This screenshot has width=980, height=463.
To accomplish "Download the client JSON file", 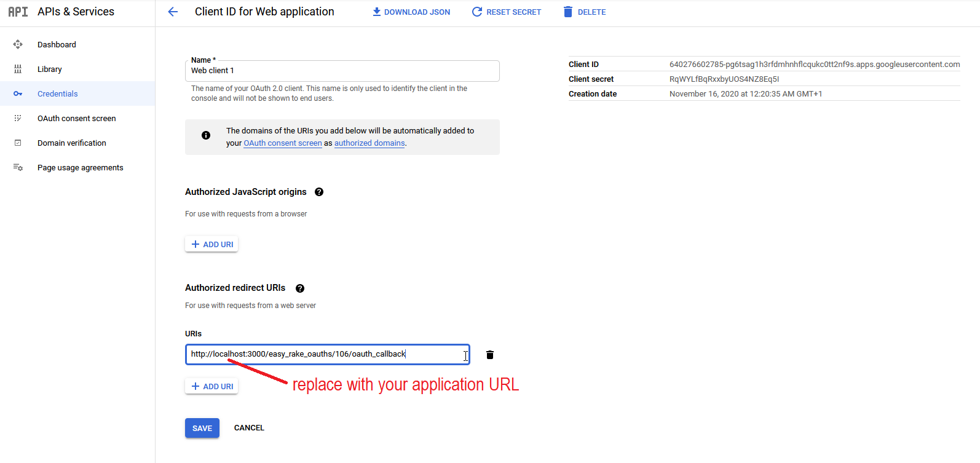I will point(411,12).
